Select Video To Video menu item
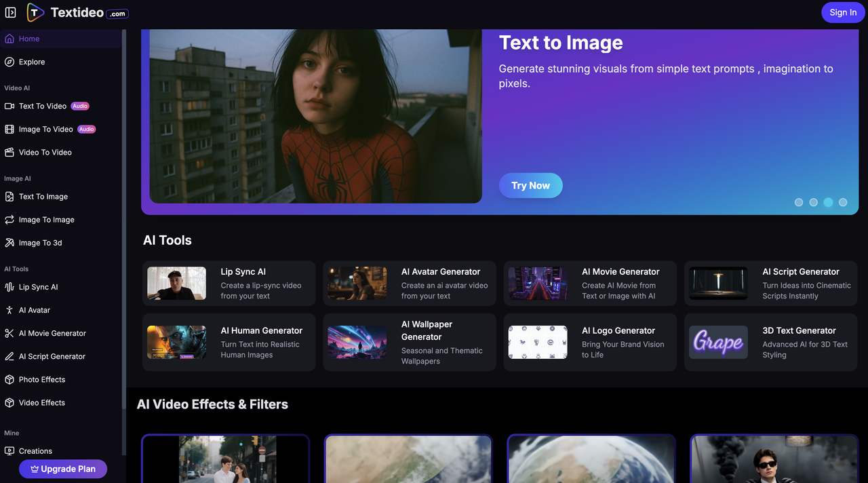Viewport: 868px width, 483px height. (x=61, y=152)
